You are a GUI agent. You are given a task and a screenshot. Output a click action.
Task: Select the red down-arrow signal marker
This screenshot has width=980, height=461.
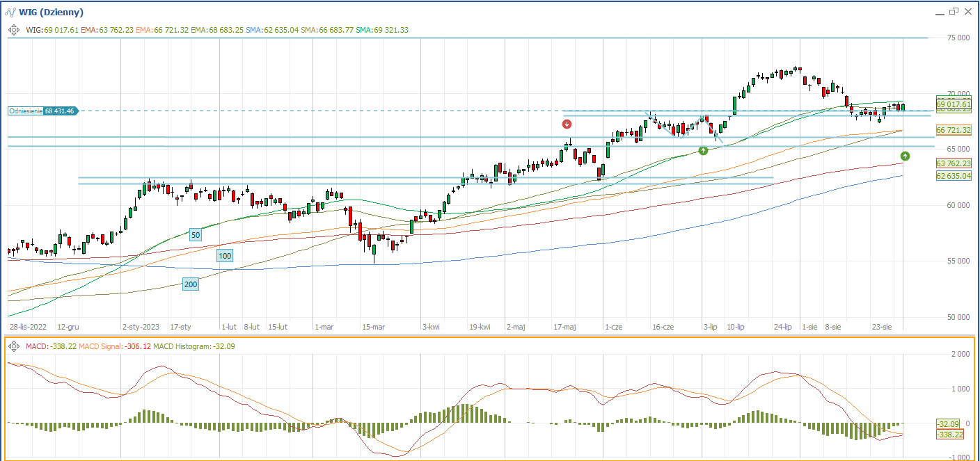[x=567, y=124]
